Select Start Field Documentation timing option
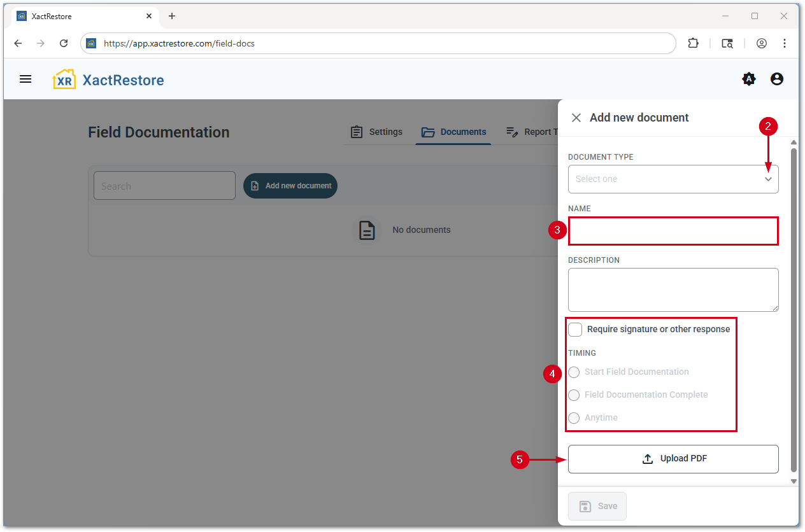Image resolution: width=805 pixels, height=532 pixels. (x=574, y=372)
